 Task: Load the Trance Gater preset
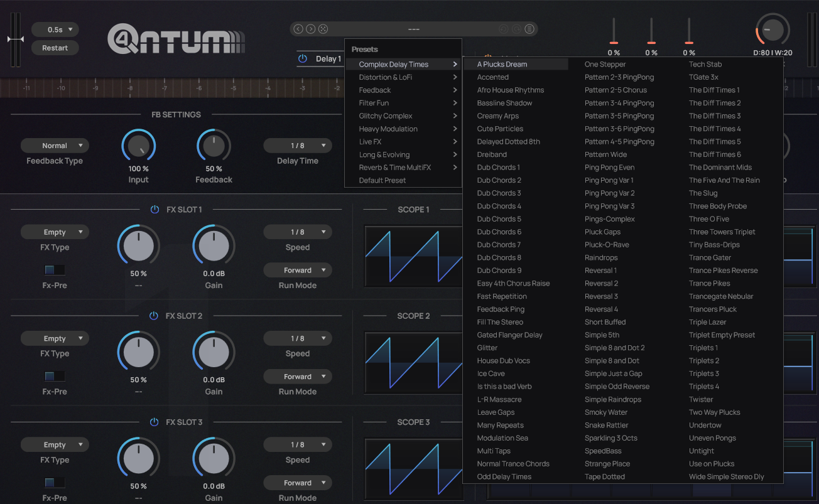coord(710,258)
